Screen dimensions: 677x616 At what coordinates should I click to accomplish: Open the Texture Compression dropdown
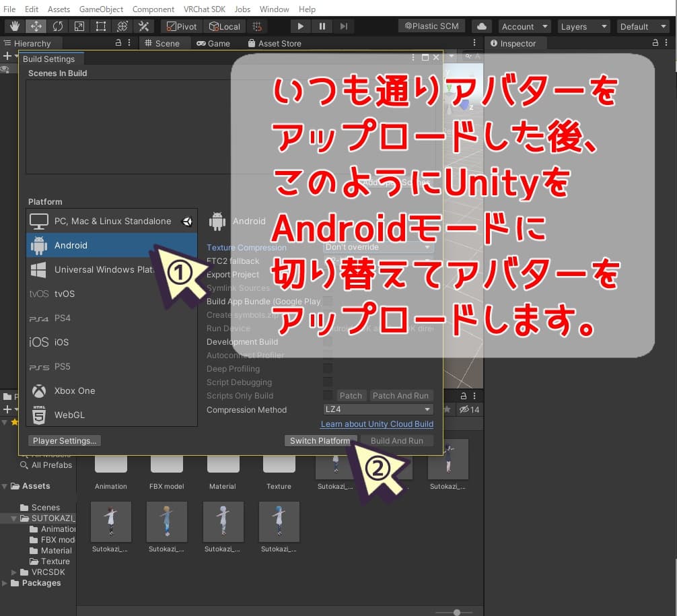coord(377,247)
